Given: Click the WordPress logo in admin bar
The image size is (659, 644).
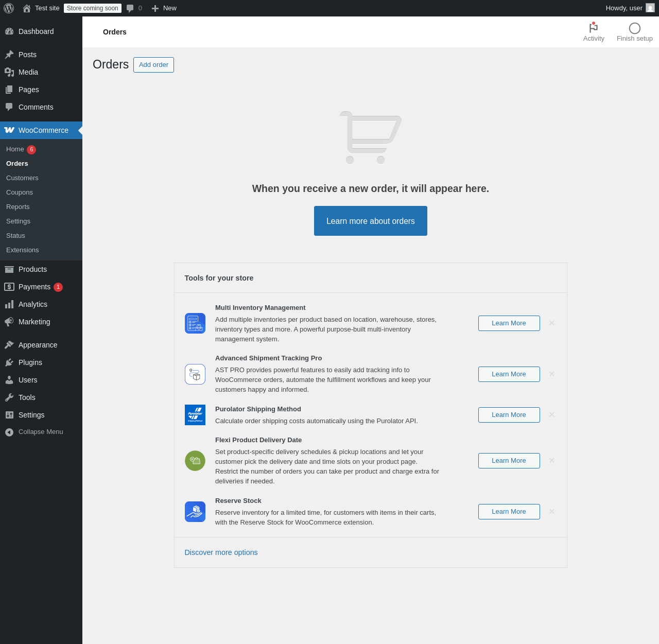Looking at the screenshot, I should click(9, 8).
